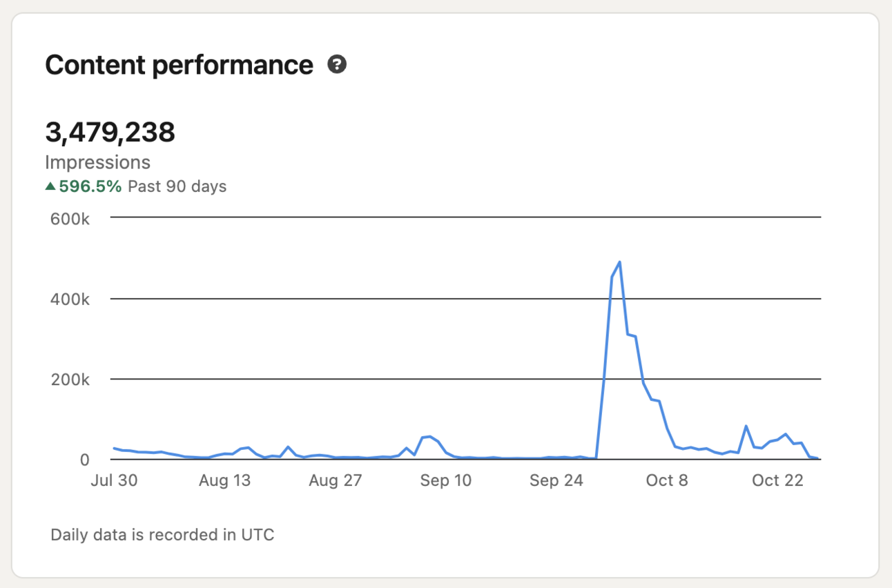
Task: Click the Content performance help icon
Action: point(337,64)
